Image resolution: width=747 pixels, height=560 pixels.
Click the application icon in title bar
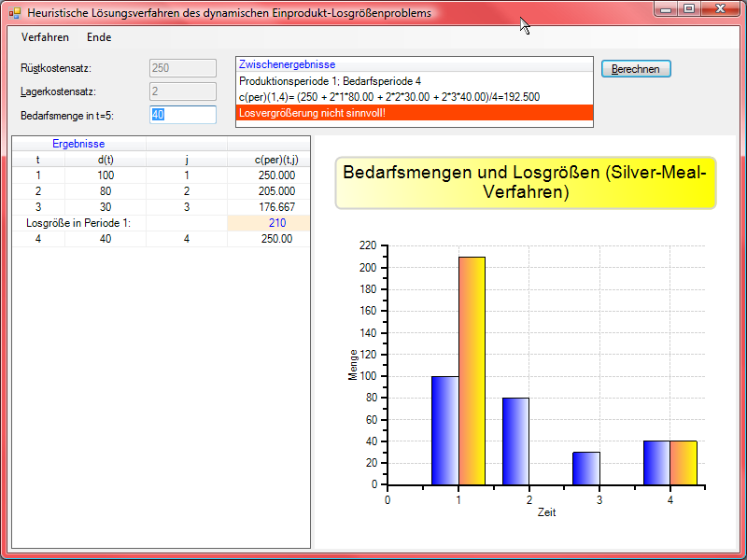15,14
